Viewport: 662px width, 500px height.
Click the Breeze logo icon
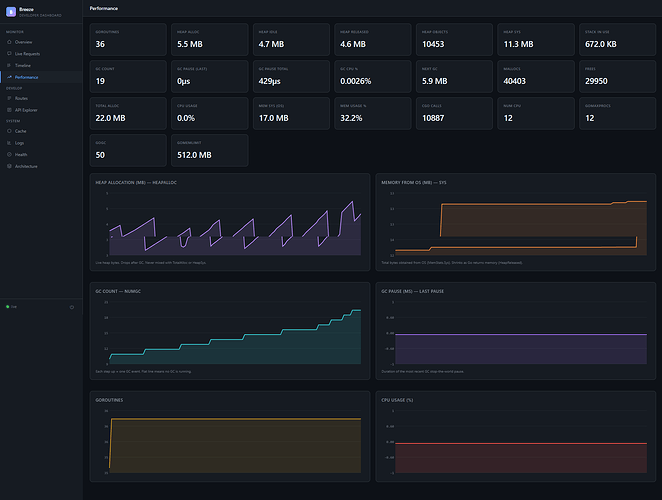tap(11, 12)
